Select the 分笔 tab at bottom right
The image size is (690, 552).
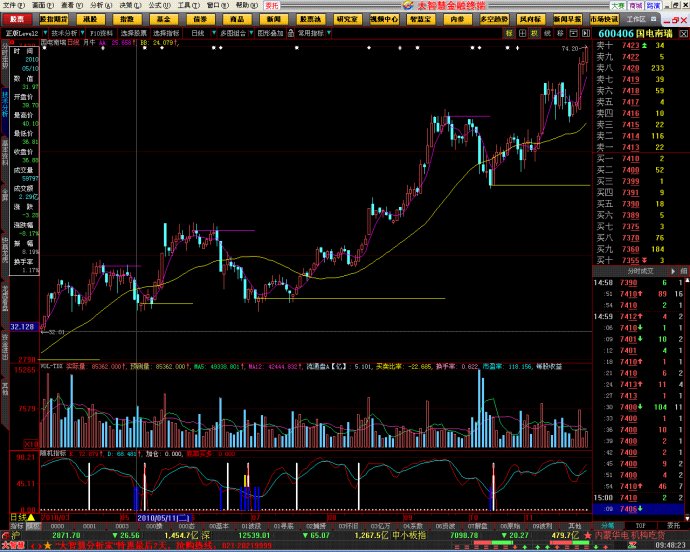(x=607, y=526)
